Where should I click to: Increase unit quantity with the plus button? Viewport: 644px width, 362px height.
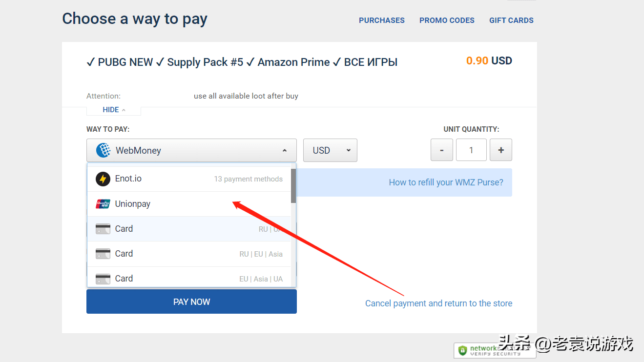(x=501, y=150)
